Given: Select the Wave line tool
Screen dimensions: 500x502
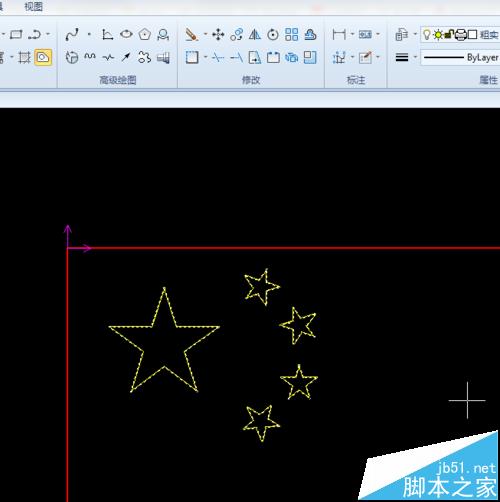Looking at the screenshot, I should (90, 57).
